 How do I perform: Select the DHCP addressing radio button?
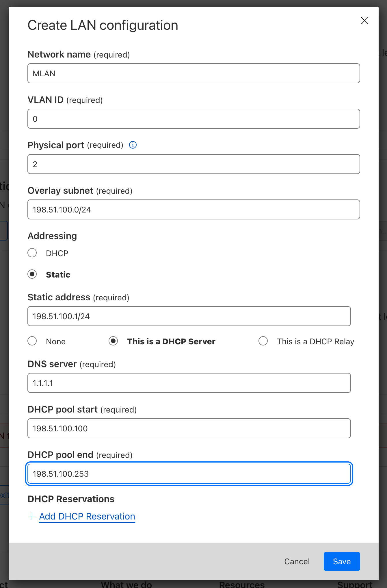[x=32, y=253]
